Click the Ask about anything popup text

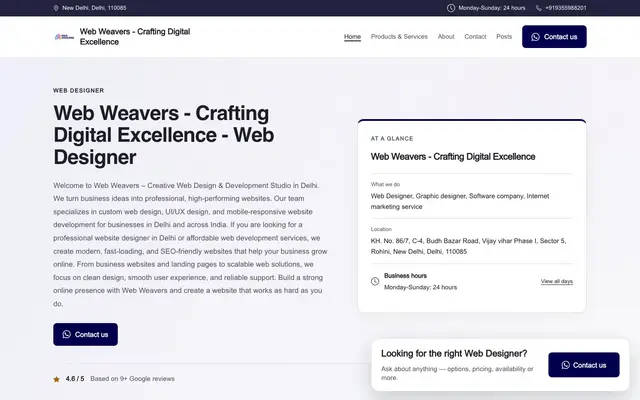457,373
